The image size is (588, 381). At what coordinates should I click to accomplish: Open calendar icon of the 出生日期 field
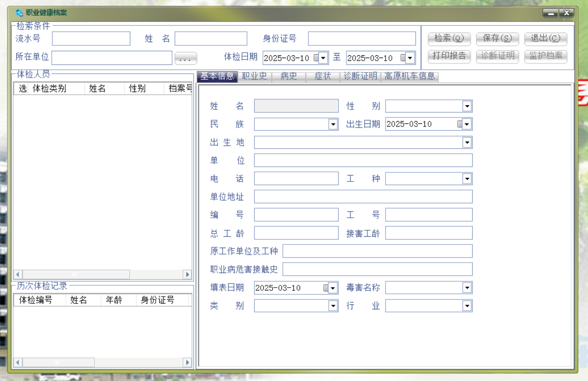(460, 124)
